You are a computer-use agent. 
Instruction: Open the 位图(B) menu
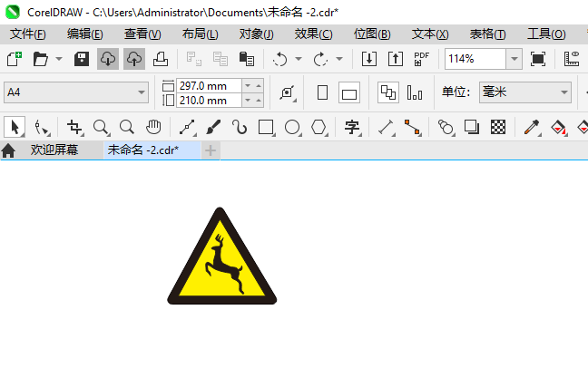(372, 34)
